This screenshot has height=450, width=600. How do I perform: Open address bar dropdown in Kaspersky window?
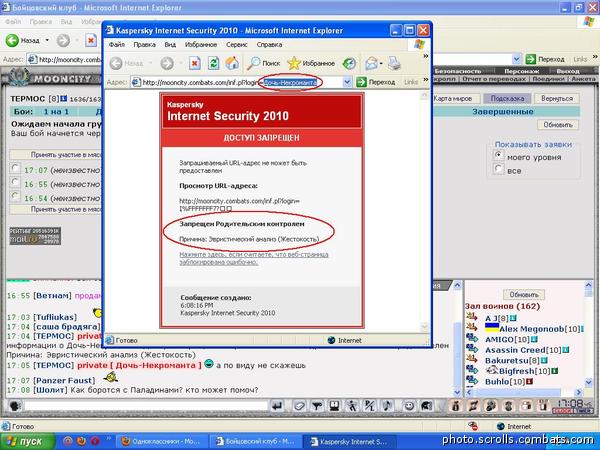[347, 82]
